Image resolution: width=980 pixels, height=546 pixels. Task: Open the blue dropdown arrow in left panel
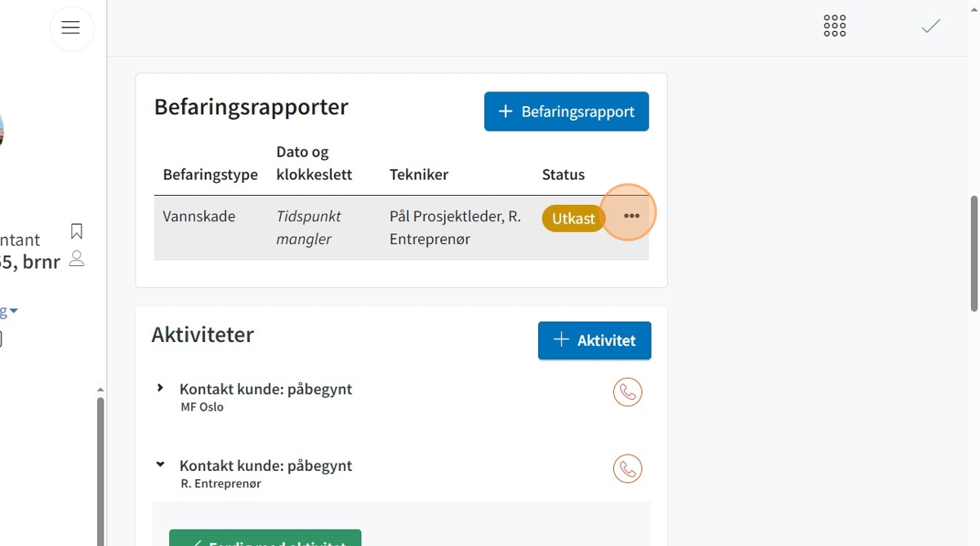click(13, 311)
